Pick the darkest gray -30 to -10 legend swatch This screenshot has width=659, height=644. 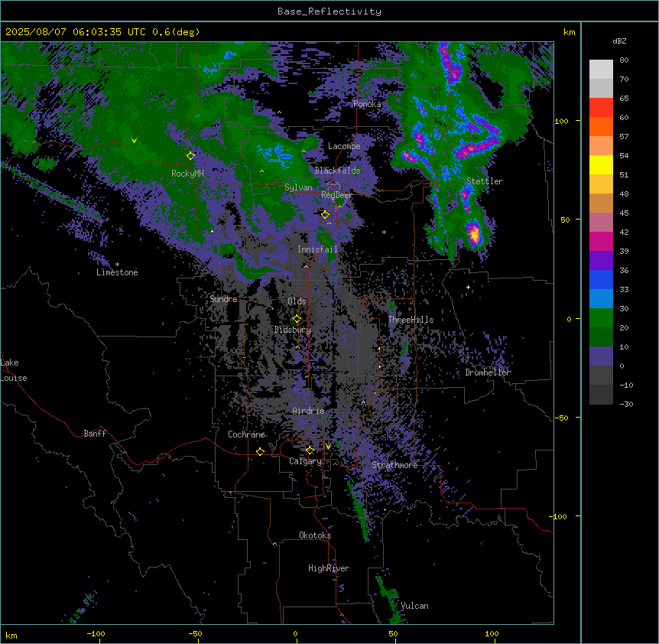[x=601, y=395]
